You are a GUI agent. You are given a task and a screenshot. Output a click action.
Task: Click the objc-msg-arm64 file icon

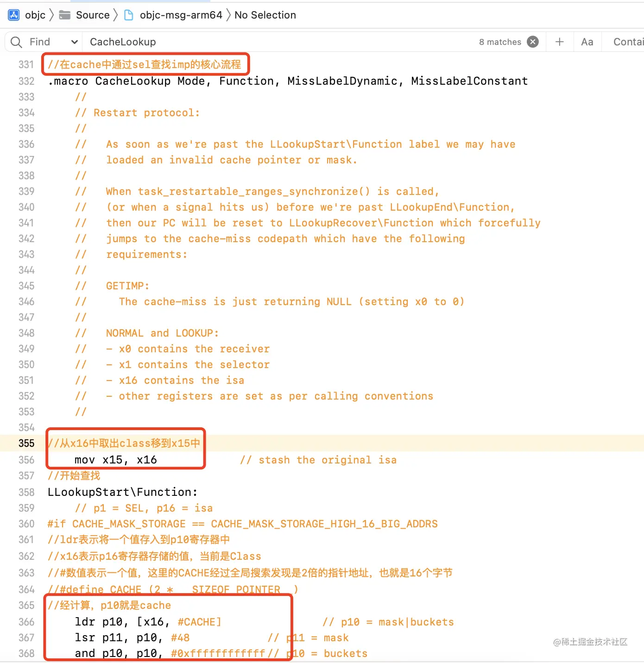[x=129, y=15]
